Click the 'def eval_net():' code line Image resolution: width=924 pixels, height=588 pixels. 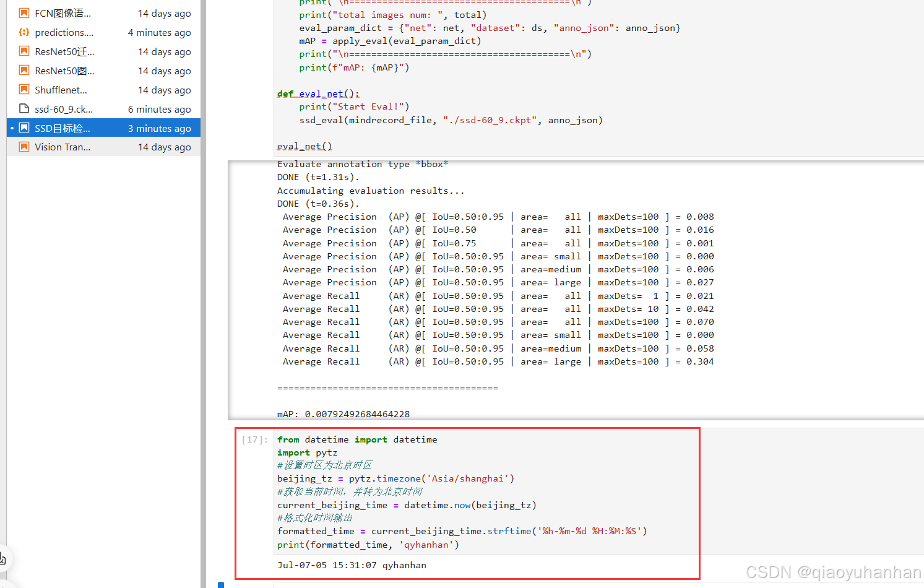coord(318,93)
